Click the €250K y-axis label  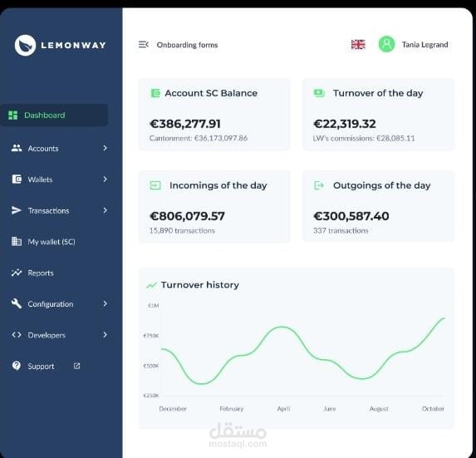tap(151, 396)
